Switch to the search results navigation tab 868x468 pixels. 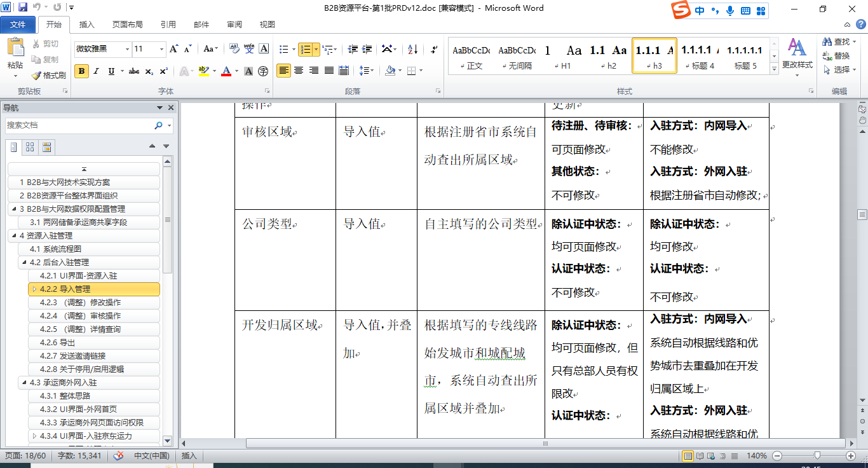pos(46,148)
